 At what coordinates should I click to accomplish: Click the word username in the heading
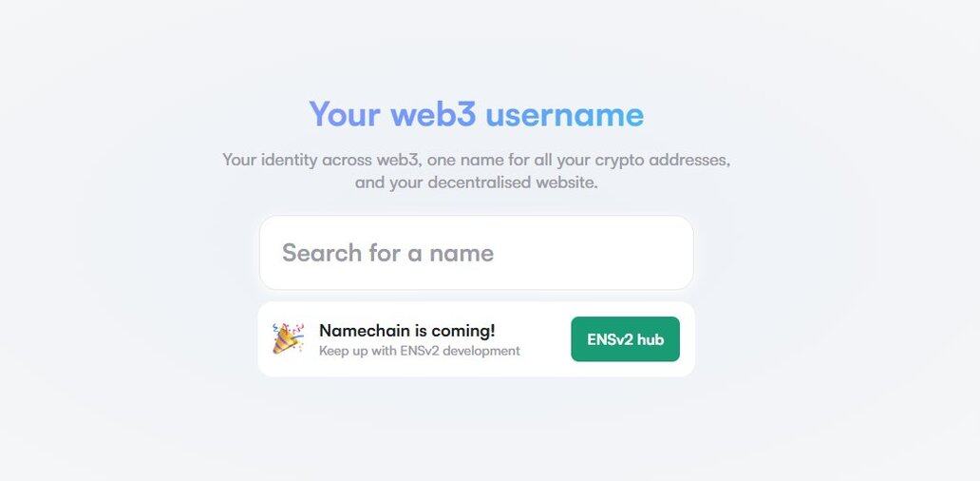564,114
